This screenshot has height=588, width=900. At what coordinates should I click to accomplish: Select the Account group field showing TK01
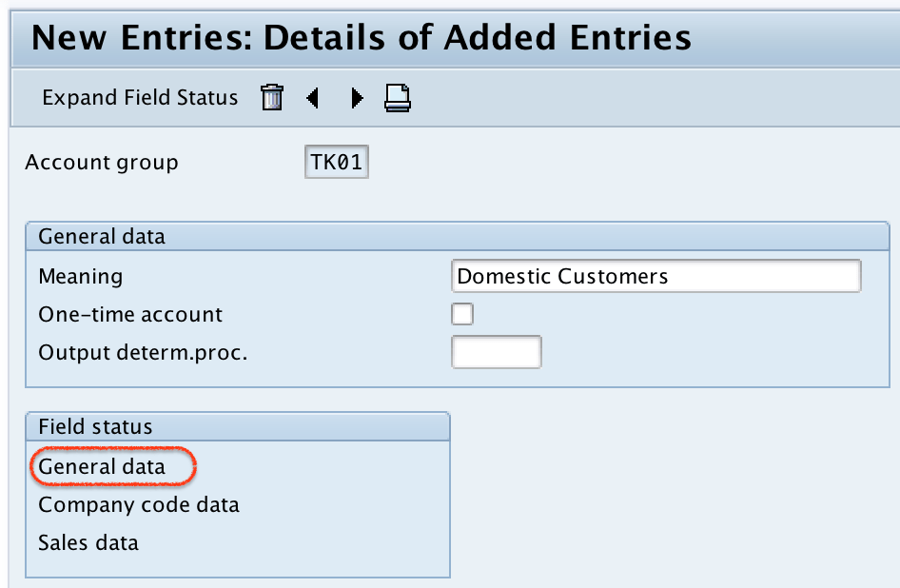tap(336, 162)
